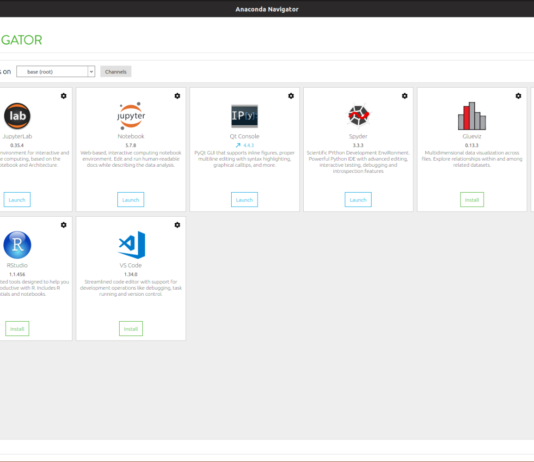Install RStudio
This screenshot has width=534, height=462.
[17, 329]
